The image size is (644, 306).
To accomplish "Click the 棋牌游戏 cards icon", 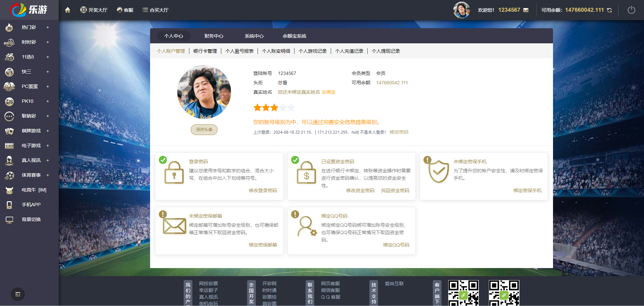I will pyautogui.click(x=9, y=131).
